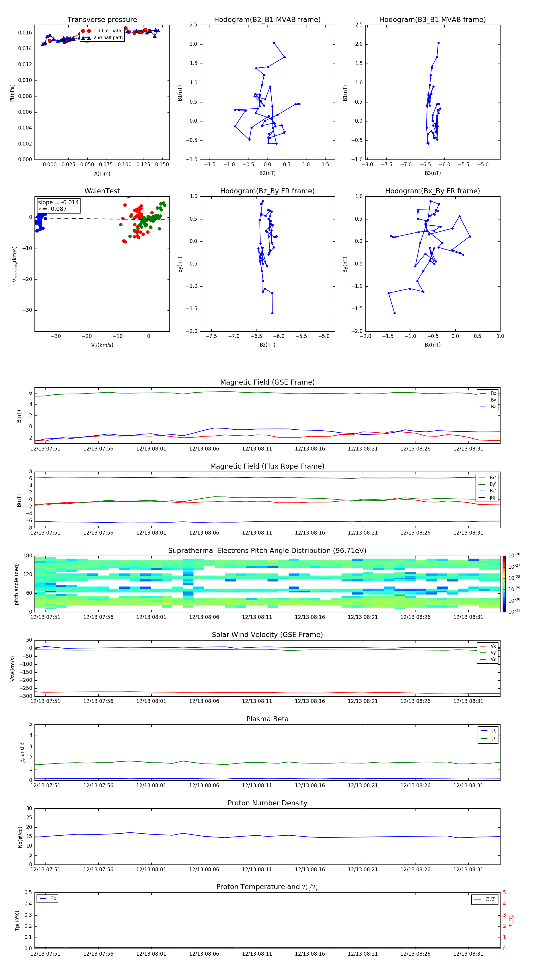Click the 'B3(nT)' x-axis label
Screen dimensions: 535x980
(432, 173)
